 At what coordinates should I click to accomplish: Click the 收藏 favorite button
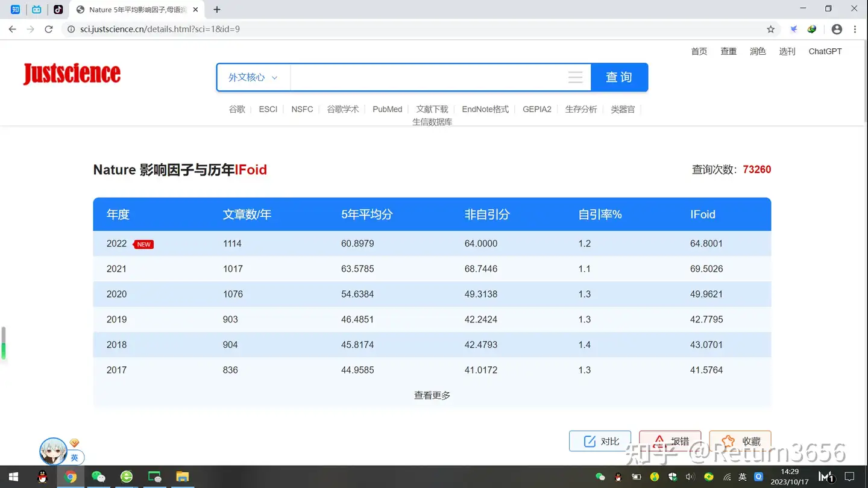(740, 441)
